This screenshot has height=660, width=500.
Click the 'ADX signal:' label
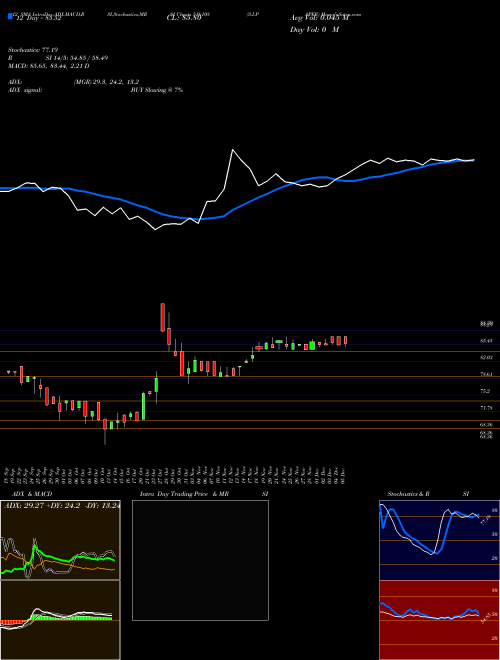tap(25, 90)
